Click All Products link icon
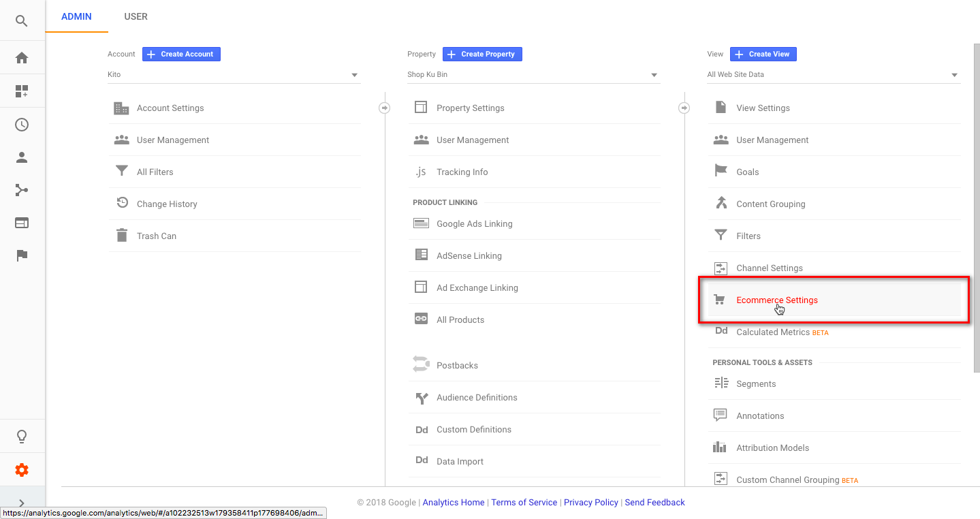Screen dimensions: 980x519 point(421,319)
